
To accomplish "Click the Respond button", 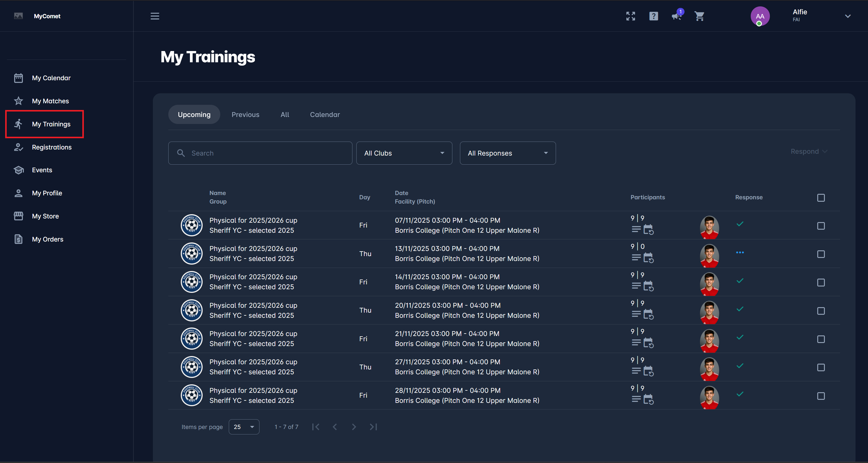I will coord(808,151).
